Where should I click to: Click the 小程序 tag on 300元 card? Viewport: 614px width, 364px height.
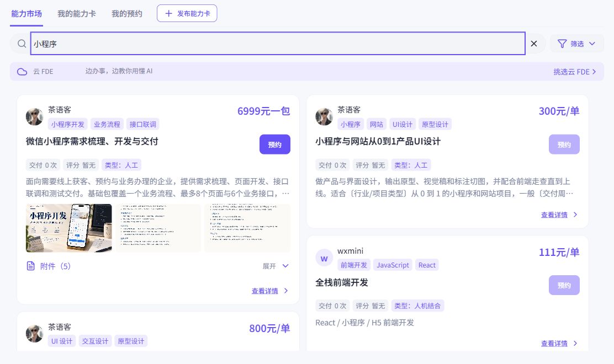(x=351, y=124)
